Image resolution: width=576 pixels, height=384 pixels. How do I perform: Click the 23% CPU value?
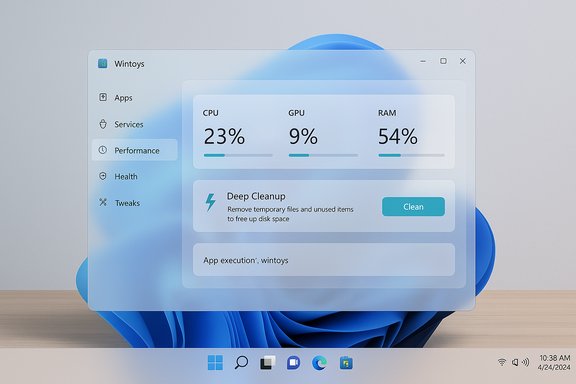click(x=224, y=136)
